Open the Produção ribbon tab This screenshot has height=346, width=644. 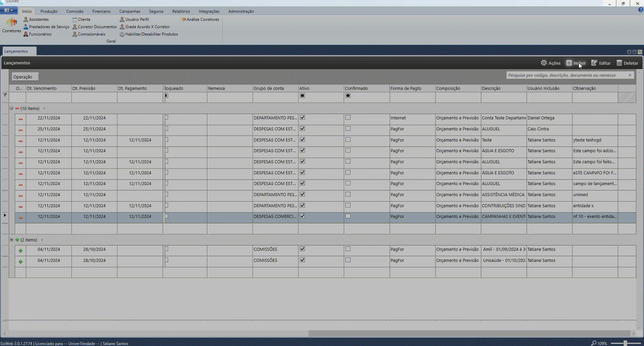(49, 11)
